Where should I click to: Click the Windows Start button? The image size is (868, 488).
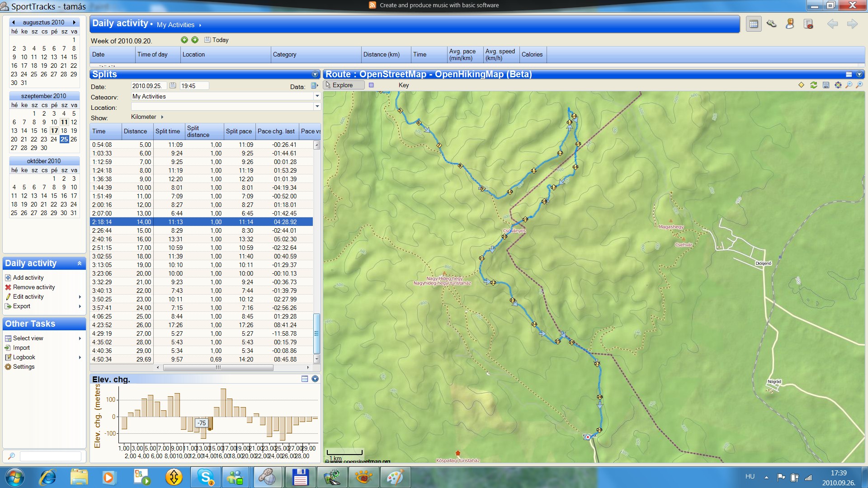[x=14, y=477]
